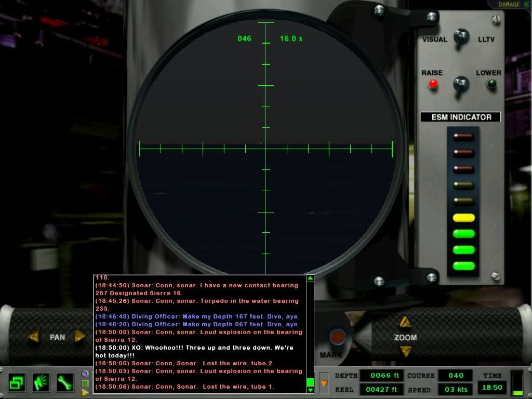Pan the periscope left with the arrow
Image resolution: width=532 pixels, height=399 pixels.
[x=34, y=337]
